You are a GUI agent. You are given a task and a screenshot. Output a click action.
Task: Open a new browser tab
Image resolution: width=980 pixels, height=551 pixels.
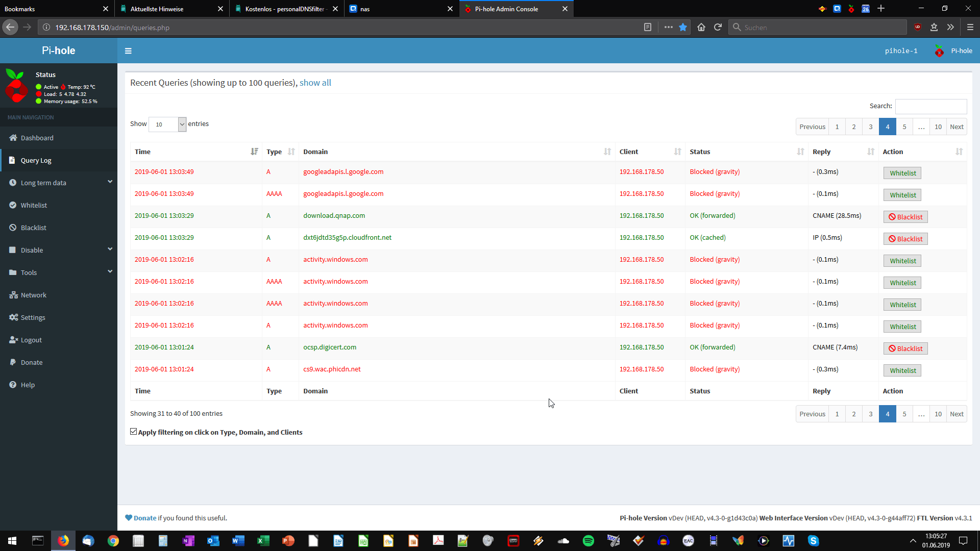click(881, 9)
